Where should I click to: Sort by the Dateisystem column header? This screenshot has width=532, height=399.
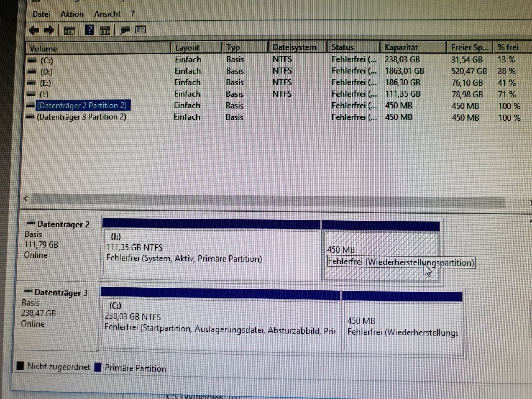pos(294,47)
